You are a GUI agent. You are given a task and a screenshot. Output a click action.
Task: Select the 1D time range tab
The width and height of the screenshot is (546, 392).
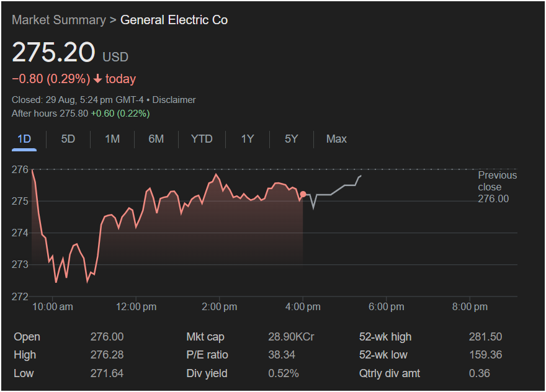24,139
